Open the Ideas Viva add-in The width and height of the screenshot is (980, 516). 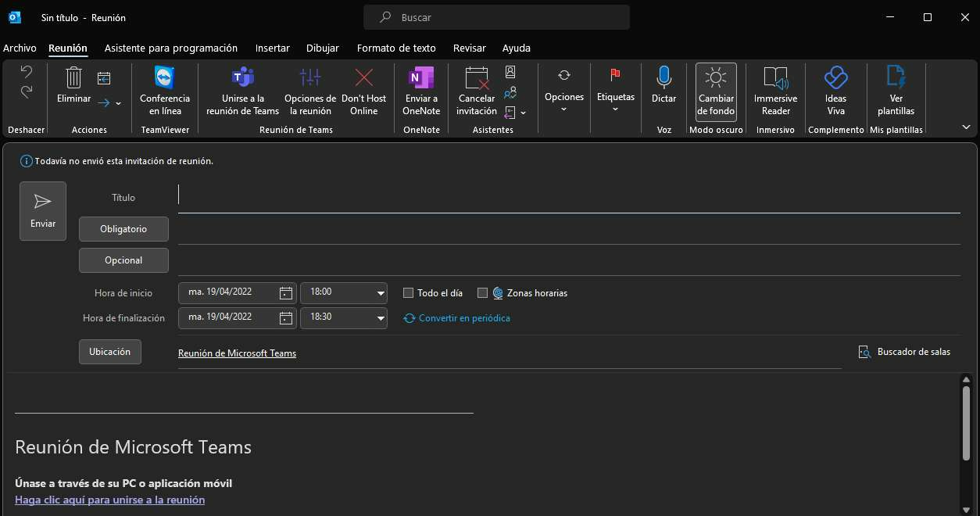tap(835, 92)
